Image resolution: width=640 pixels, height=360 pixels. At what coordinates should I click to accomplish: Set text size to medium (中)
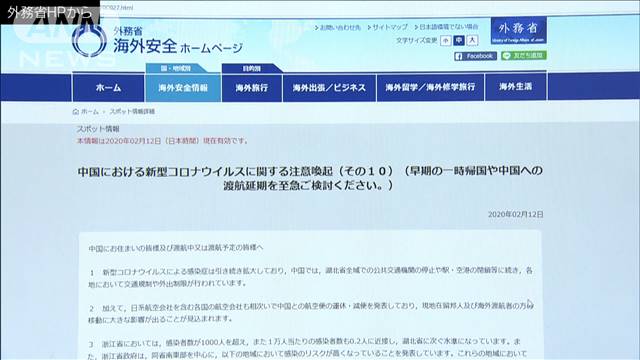(x=459, y=40)
